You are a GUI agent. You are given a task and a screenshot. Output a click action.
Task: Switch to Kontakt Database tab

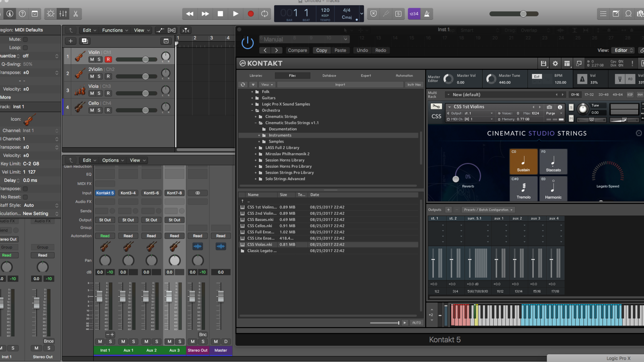pyautogui.click(x=329, y=76)
